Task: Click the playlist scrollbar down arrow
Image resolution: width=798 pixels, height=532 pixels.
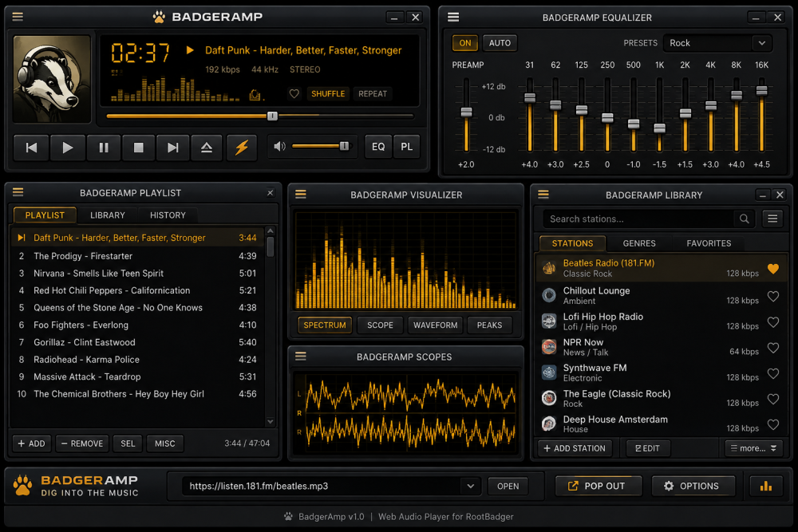Action: click(271, 422)
